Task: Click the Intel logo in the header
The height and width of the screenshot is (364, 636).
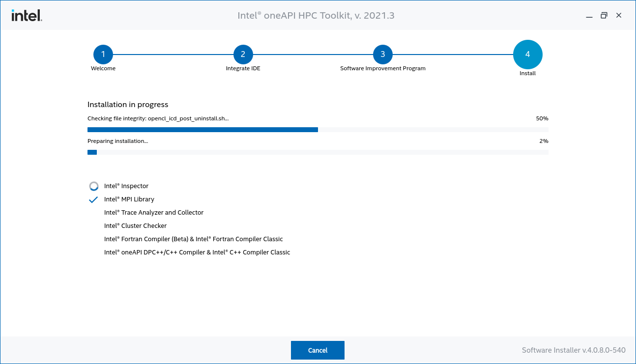Action: pos(27,16)
